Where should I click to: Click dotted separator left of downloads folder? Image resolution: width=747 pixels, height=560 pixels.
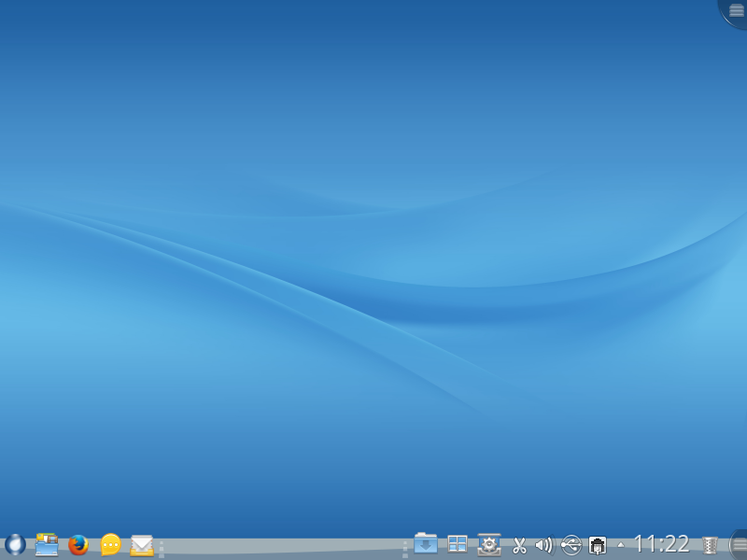[x=405, y=548]
